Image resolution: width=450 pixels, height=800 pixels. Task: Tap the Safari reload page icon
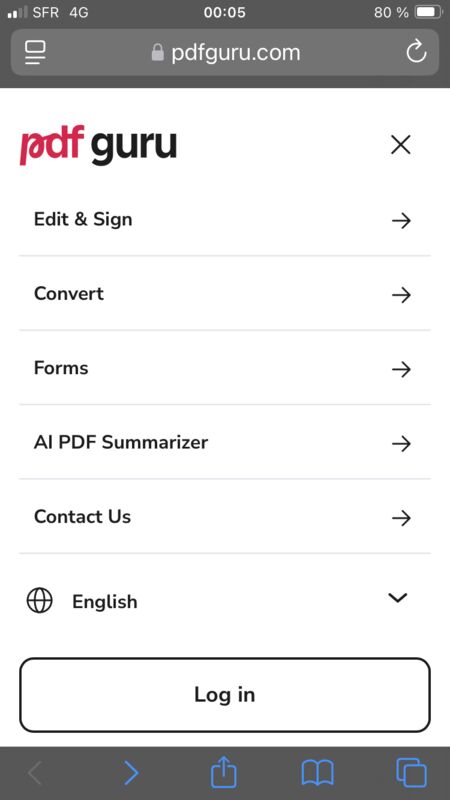416,52
